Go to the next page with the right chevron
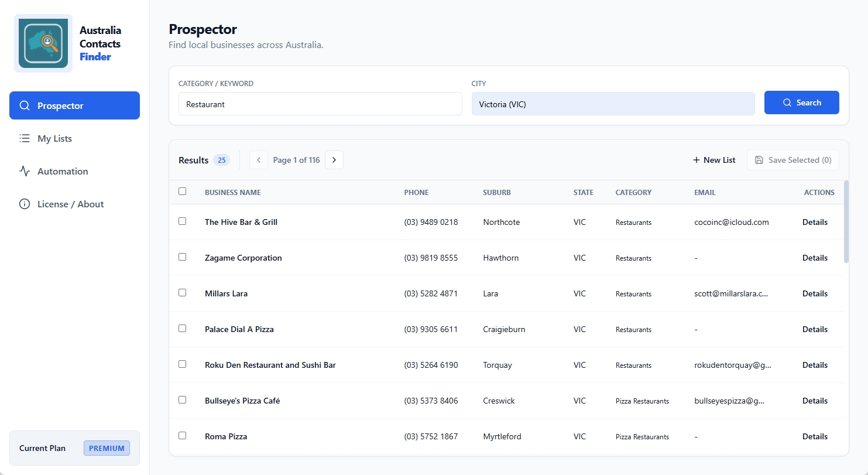 click(334, 159)
